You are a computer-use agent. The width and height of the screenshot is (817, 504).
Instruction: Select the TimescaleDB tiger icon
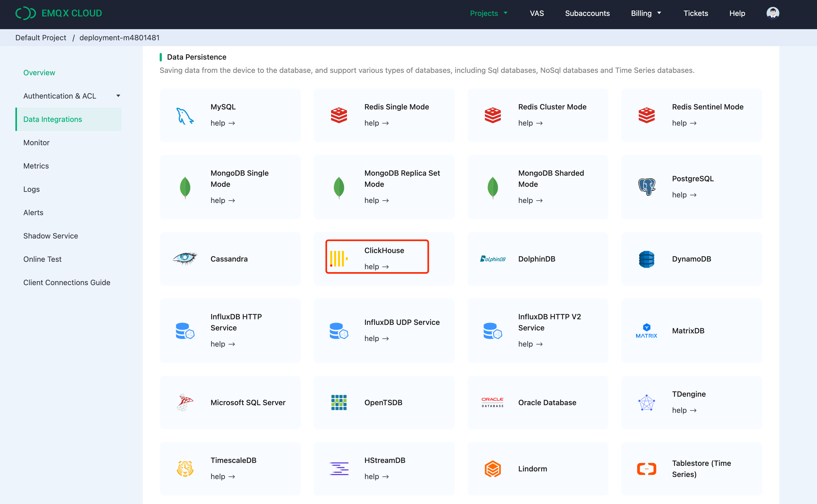185,468
